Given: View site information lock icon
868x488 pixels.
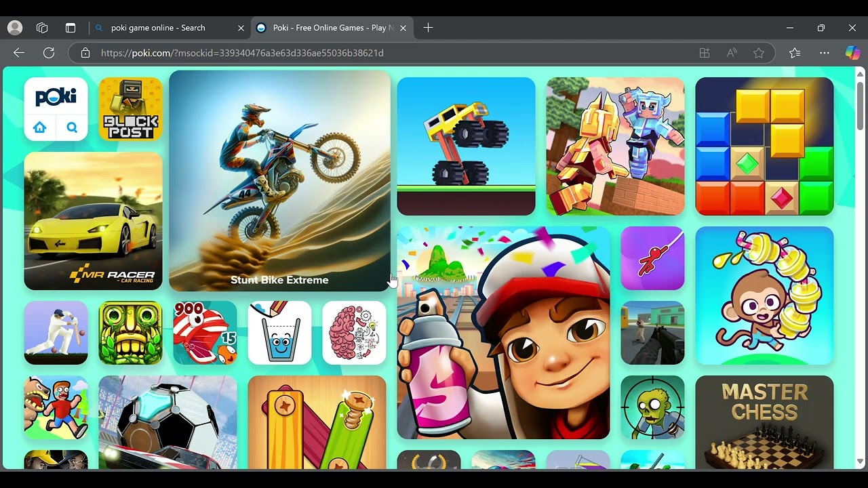Looking at the screenshot, I should (85, 53).
